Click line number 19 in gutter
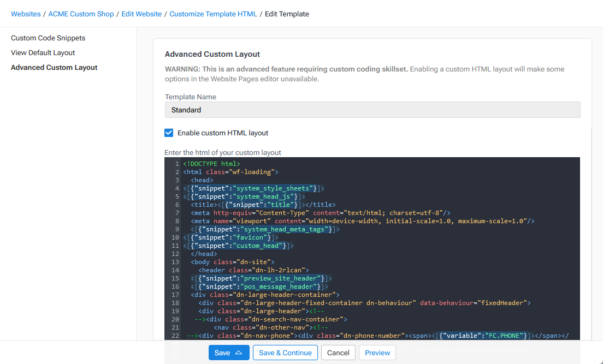The height and width of the screenshot is (364, 603). pos(175,311)
